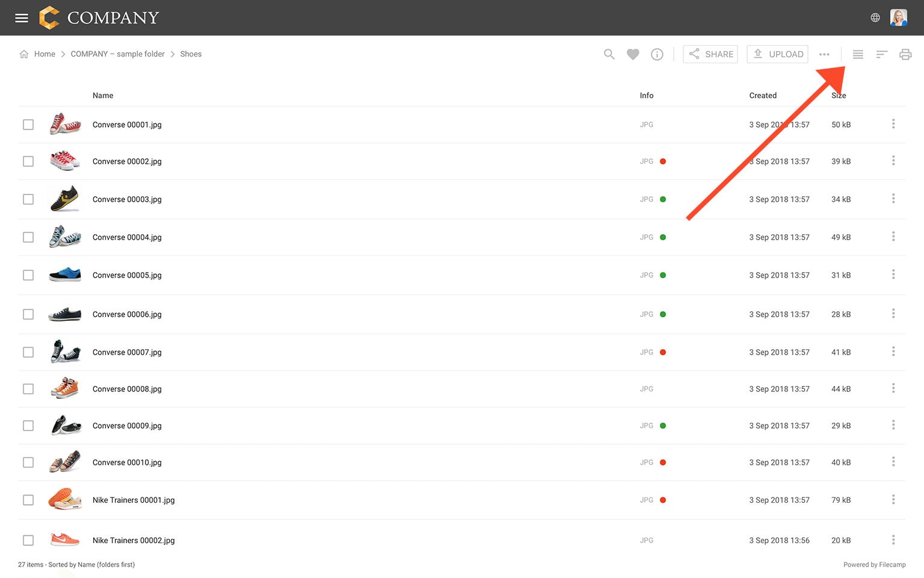
Task: Show folder info panel
Action: pyautogui.click(x=657, y=54)
